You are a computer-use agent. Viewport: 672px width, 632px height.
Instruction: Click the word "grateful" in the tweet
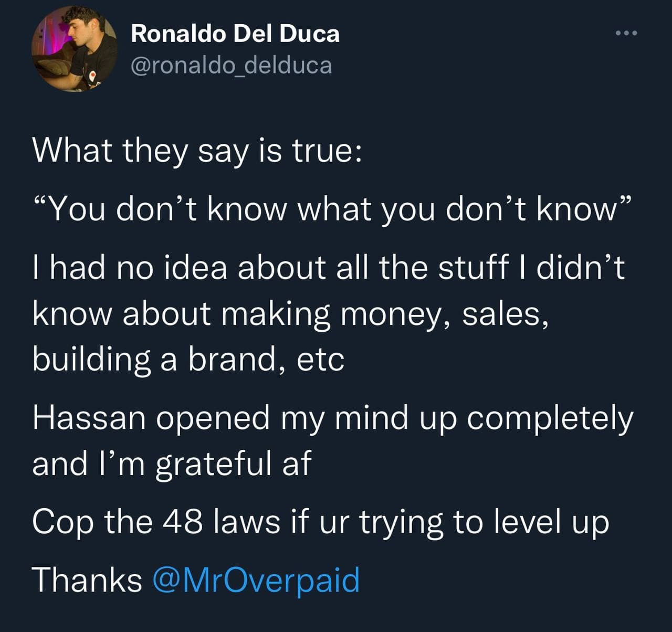coord(215,465)
